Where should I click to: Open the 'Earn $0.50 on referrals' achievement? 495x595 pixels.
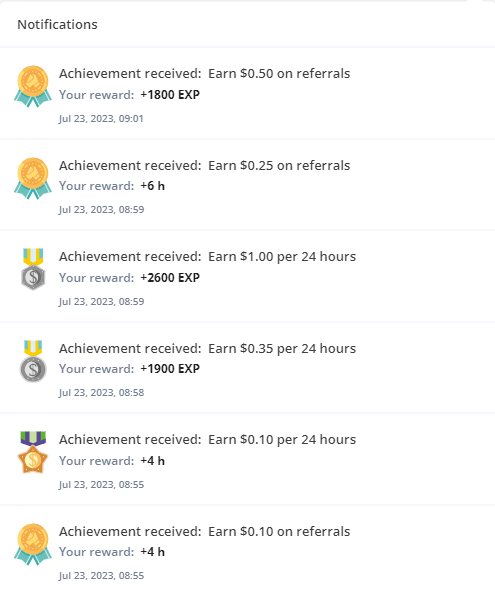[x=279, y=73]
